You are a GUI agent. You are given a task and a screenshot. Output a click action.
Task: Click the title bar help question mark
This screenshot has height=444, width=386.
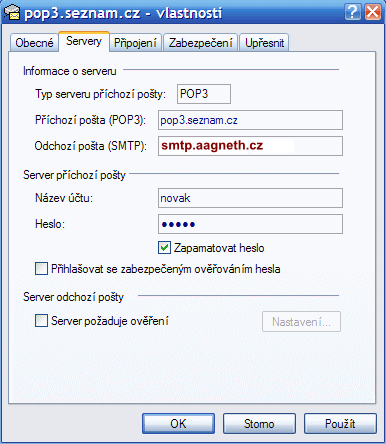(x=352, y=12)
